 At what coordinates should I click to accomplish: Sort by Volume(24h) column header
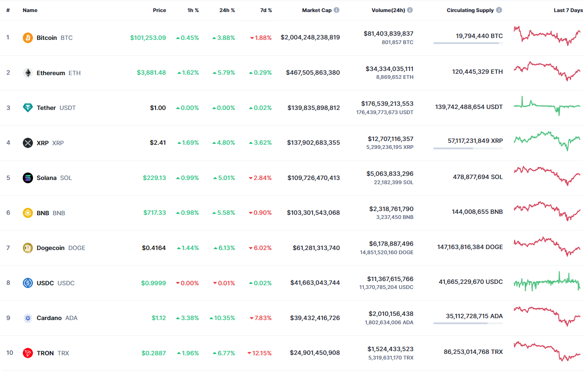click(388, 10)
